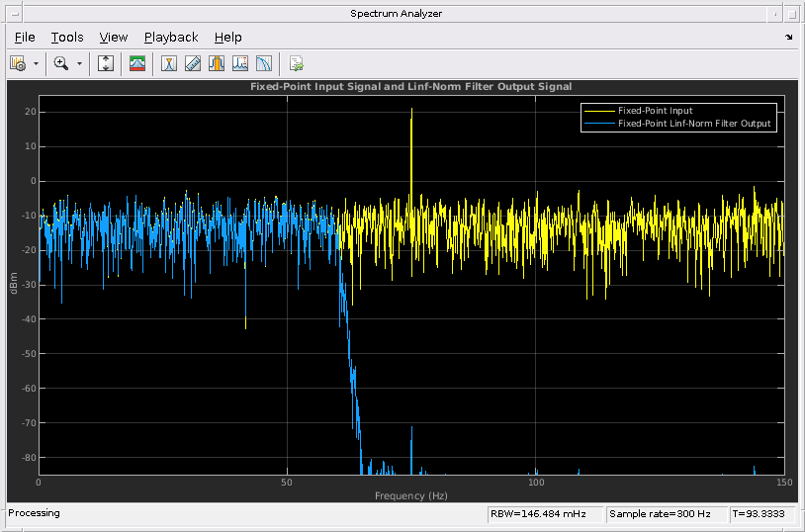Image resolution: width=805 pixels, height=532 pixels.
Task: Open the Playback menu
Action: (171, 37)
